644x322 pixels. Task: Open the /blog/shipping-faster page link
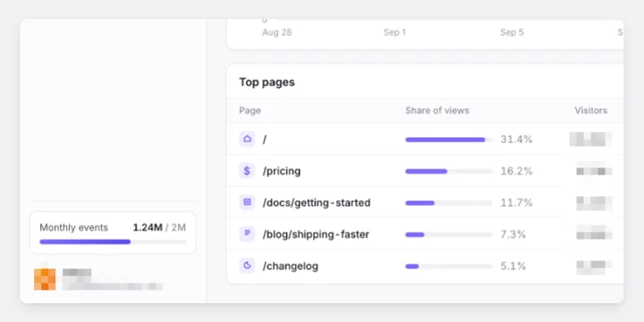316,234
